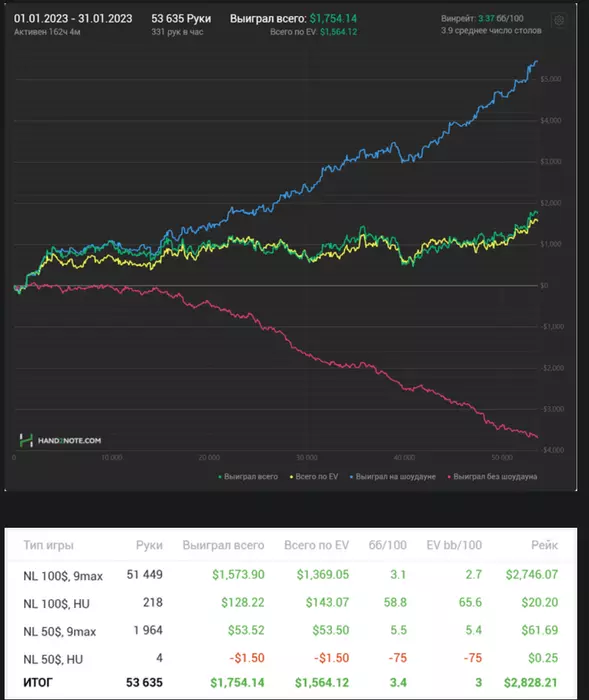This screenshot has width=589, height=700.
Task: Click the '53 635 Руки' hands counter
Action: click(181, 19)
